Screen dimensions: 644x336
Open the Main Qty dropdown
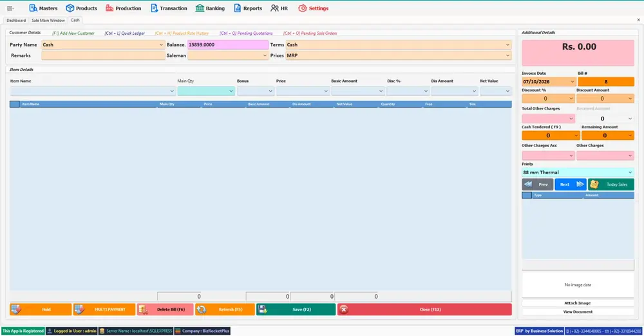[231, 92]
